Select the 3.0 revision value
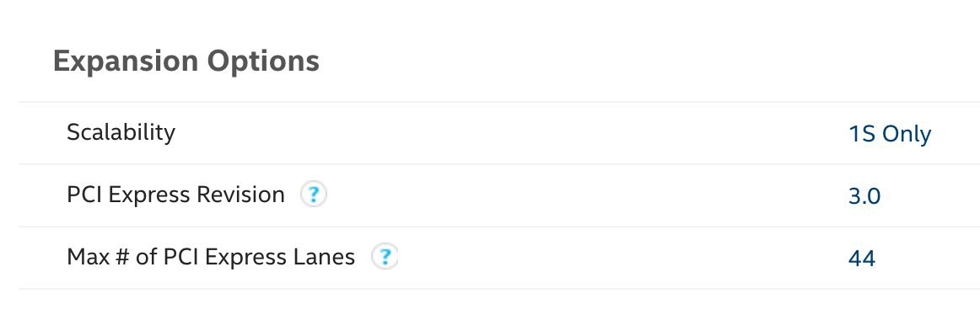 (x=864, y=196)
